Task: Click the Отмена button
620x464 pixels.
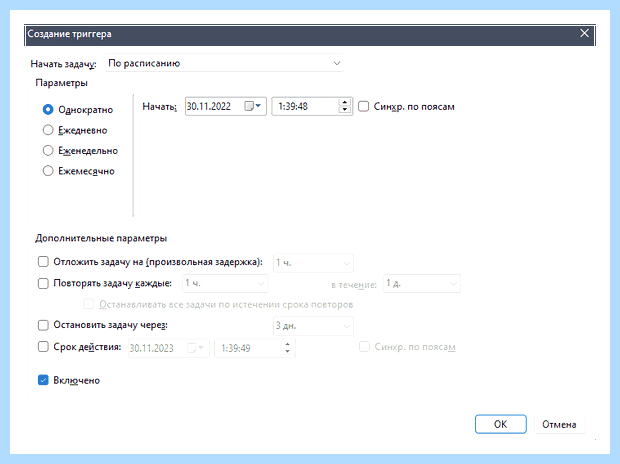Action: coord(559,424)
